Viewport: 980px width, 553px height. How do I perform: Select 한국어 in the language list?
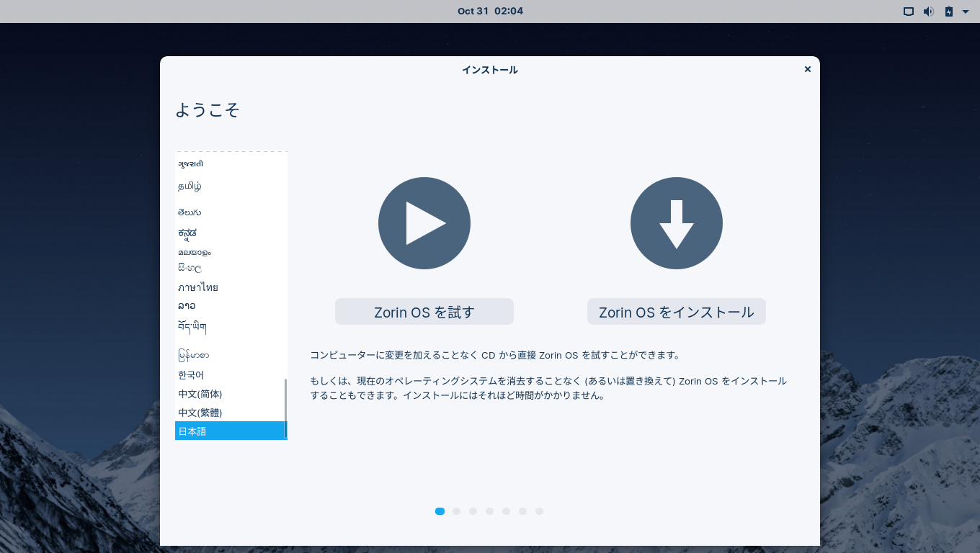click(x=231, y=375)
